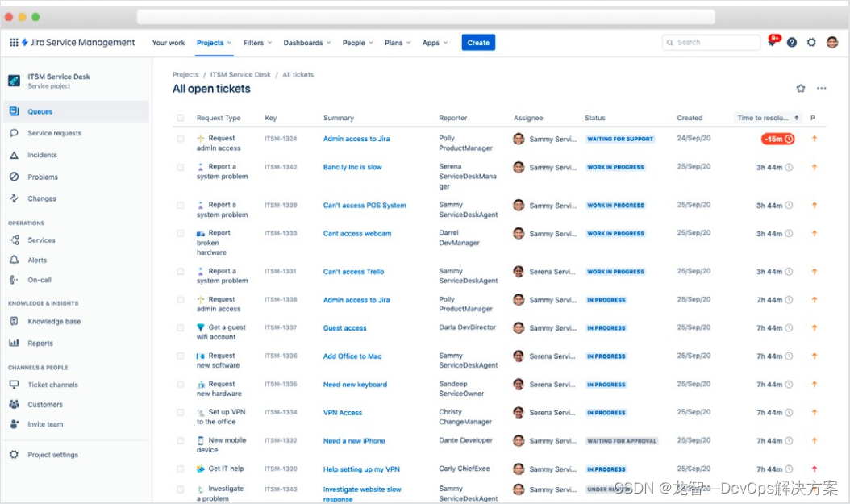Click Waiting for approval status badge

(622, 440)
